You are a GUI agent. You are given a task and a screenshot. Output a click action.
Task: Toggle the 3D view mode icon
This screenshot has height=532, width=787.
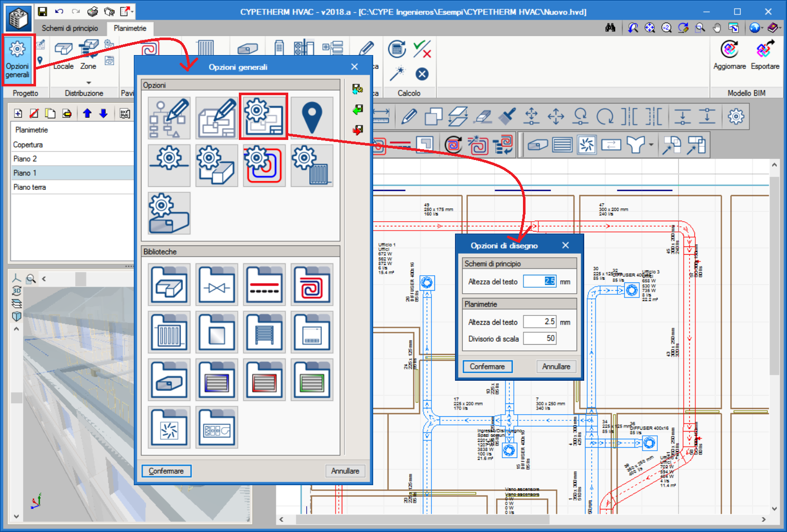pos(16,291)
